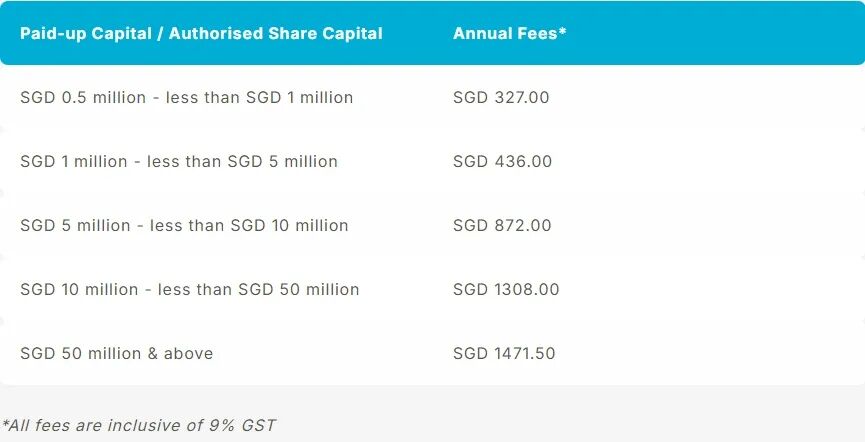Click the SGD 10 million to 50 million range
The image size is (865, 442).
[x=189, y=289]
